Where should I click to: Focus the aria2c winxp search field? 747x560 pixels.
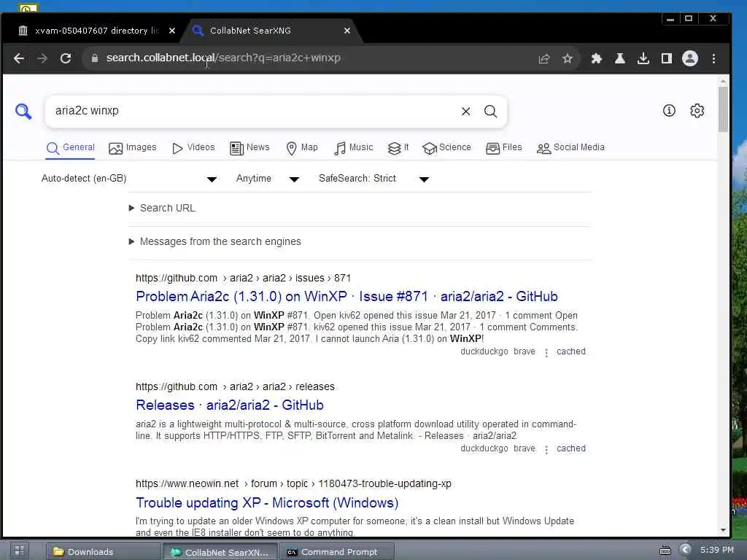pyautogui.click(x=252, y=111)
